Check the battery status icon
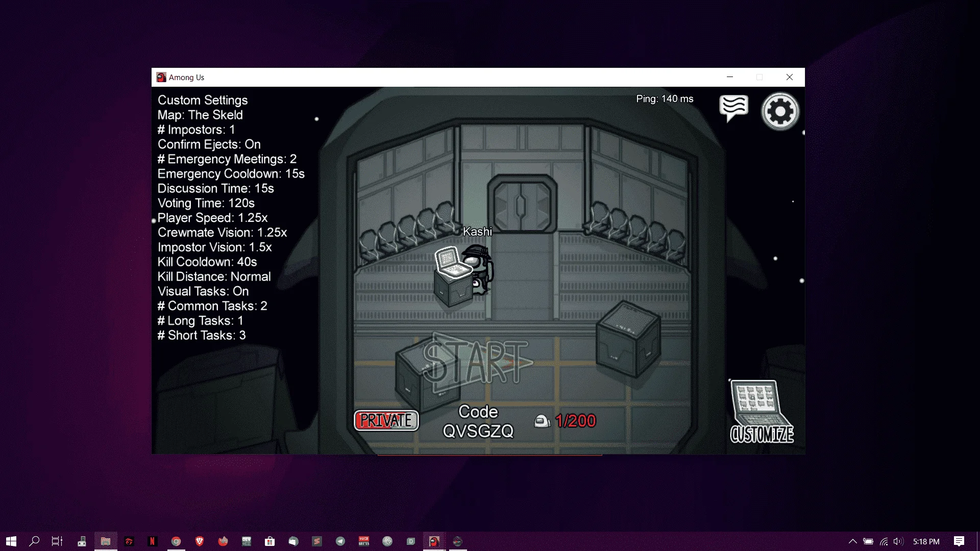This screenshot has height=551, width=980. 868,541
